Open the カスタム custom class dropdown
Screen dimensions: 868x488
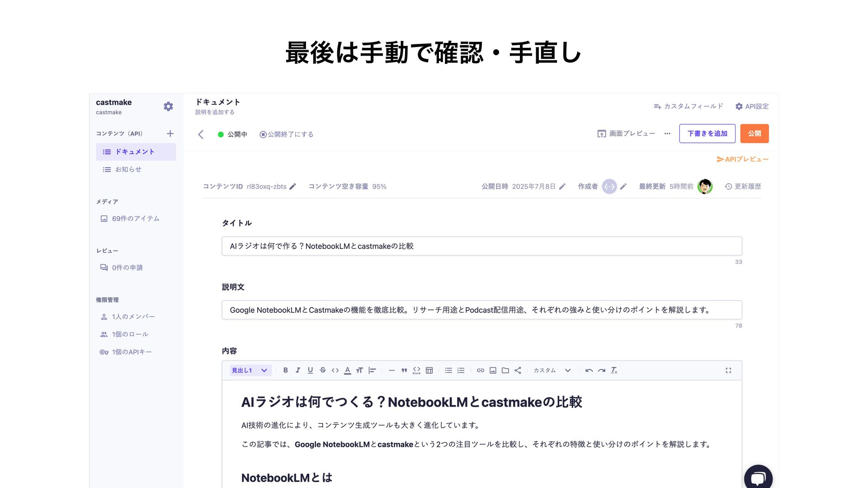coord(552,371)
